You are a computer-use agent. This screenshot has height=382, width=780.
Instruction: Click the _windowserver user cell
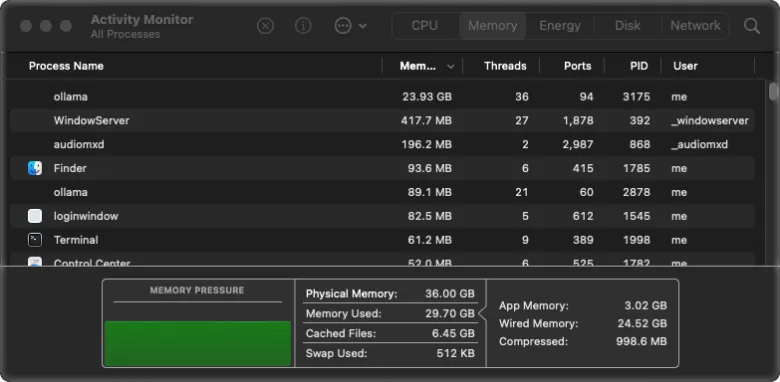click(x=710, y=120)
